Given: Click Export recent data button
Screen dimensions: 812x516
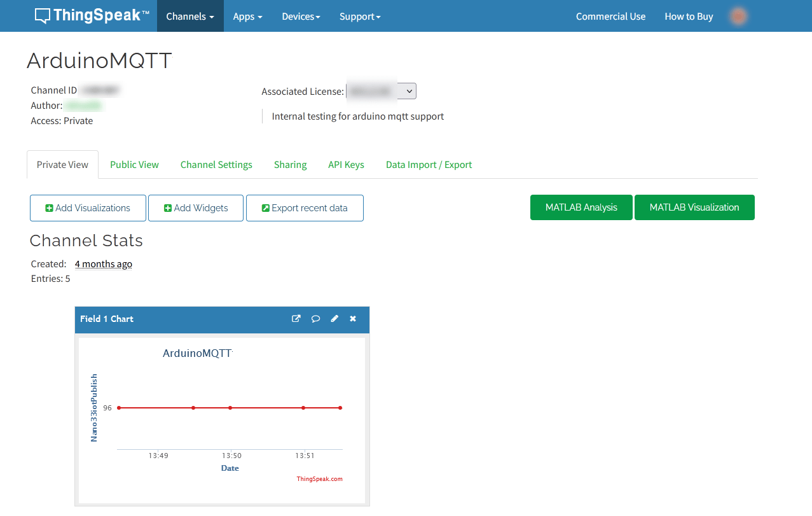Looking at the screenshot, I should click(305, 208).
